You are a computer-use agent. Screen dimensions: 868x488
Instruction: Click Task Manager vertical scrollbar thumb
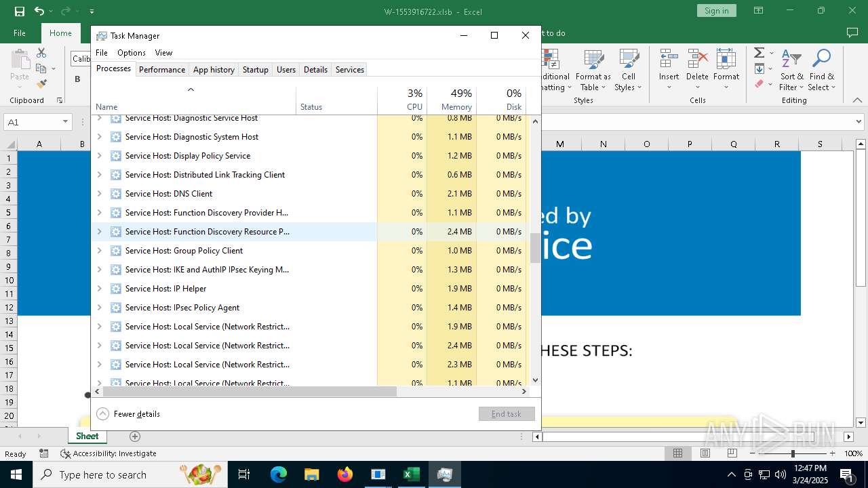535,247
